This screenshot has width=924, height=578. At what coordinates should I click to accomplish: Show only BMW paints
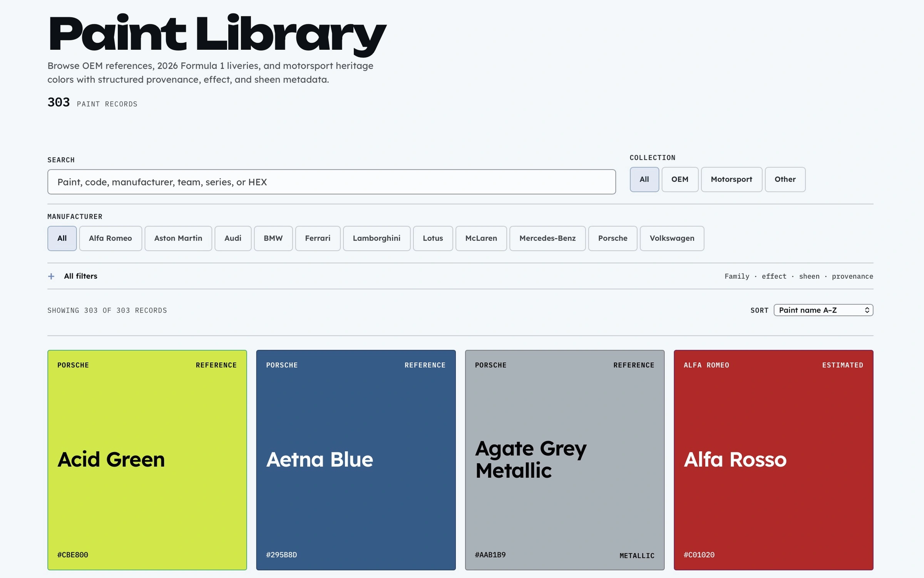[x=273, y=238]
